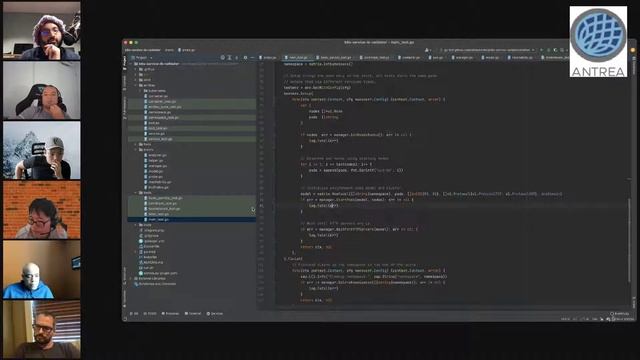The width and height of the screenshot is (640, 360).
Task: Select the bottom participant video with glasses
Action: [42, 329]
